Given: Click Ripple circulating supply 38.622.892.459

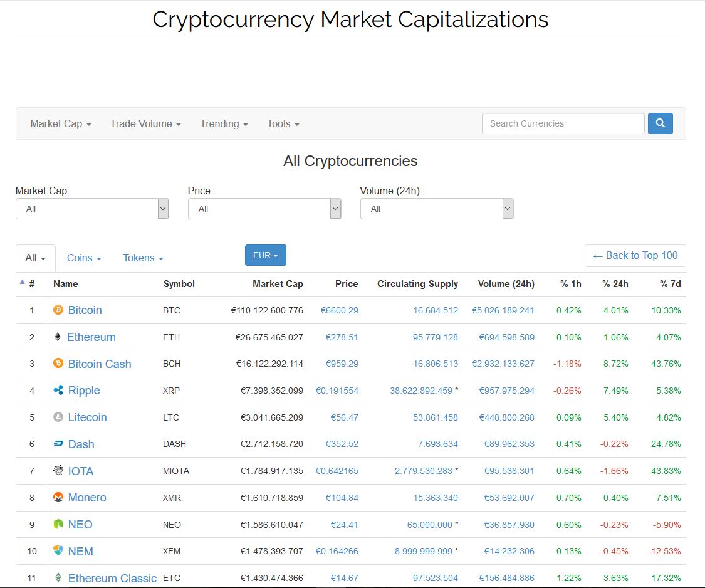Looking at the screenshot, I should 421,391.
